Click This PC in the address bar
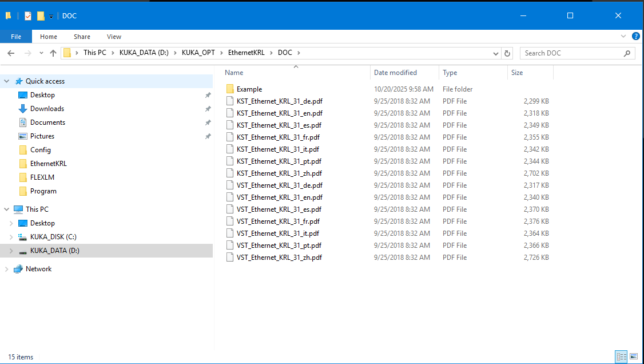The image size is (644, 364). click(94, 53)
